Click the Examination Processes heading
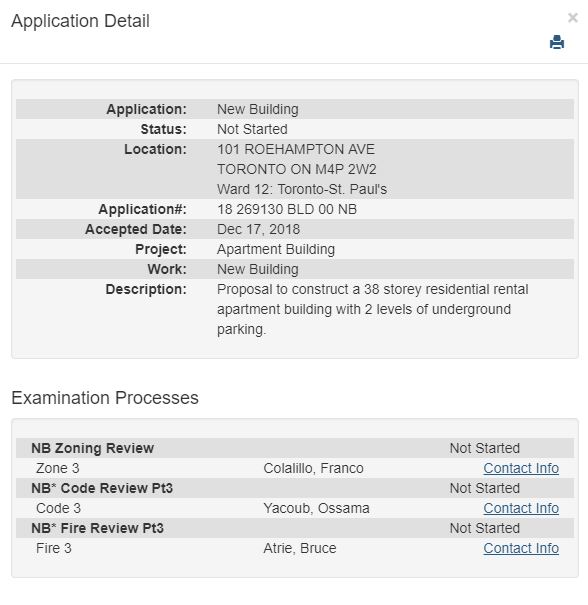The height and width of the screenshot is (605, 588). [105, 398]
